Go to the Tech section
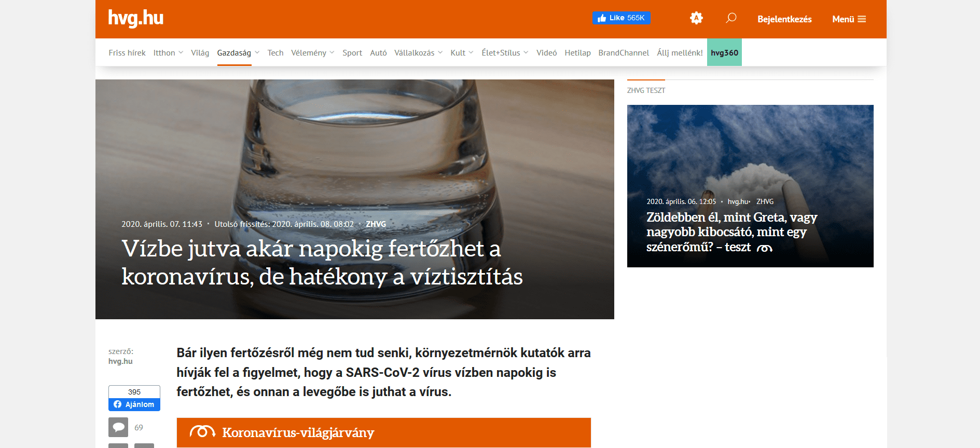Screen dimensions: 980x448 [x=275, y=53]
